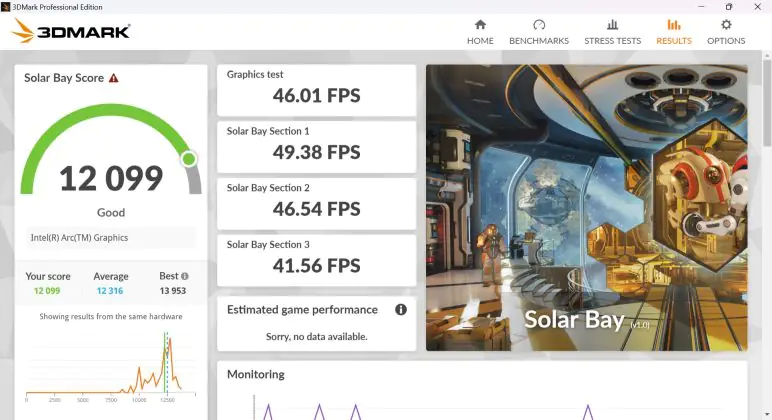Click the Solar Bay Section 1 49.38 FPS card
Screen dimensions: 772x420
(317, 147)
